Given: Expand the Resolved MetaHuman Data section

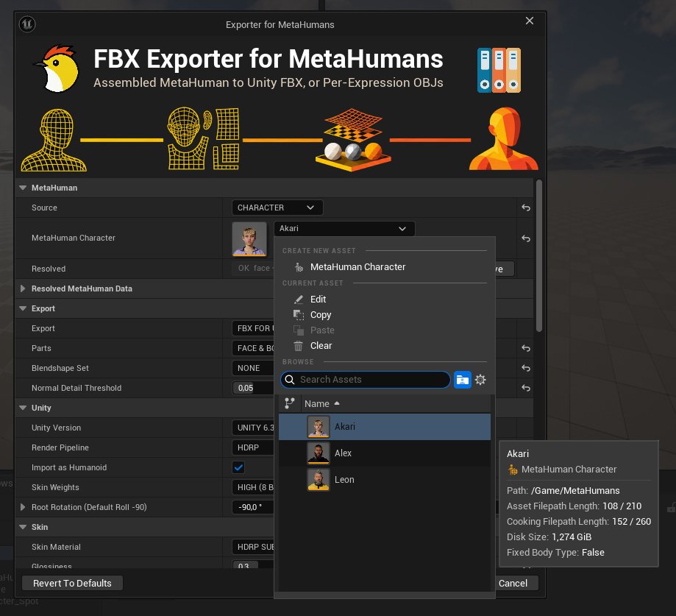Looking at the screenshot, I should pyautogui.click(x=23, y=288).
